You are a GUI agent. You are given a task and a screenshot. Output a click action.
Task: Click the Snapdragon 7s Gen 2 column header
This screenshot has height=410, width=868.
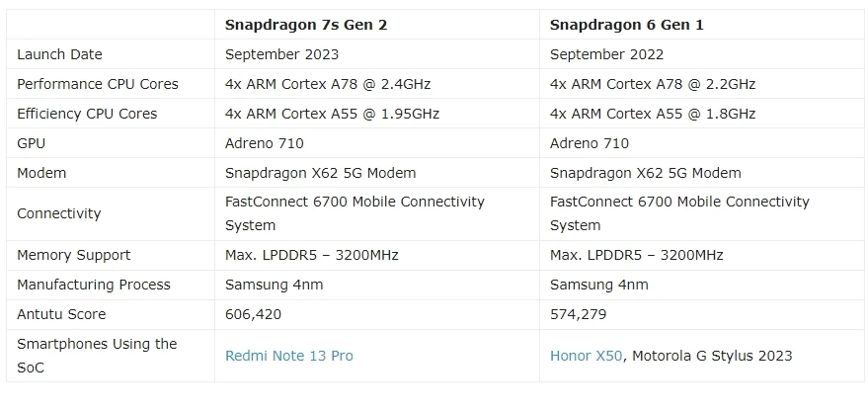click(305, 24)
